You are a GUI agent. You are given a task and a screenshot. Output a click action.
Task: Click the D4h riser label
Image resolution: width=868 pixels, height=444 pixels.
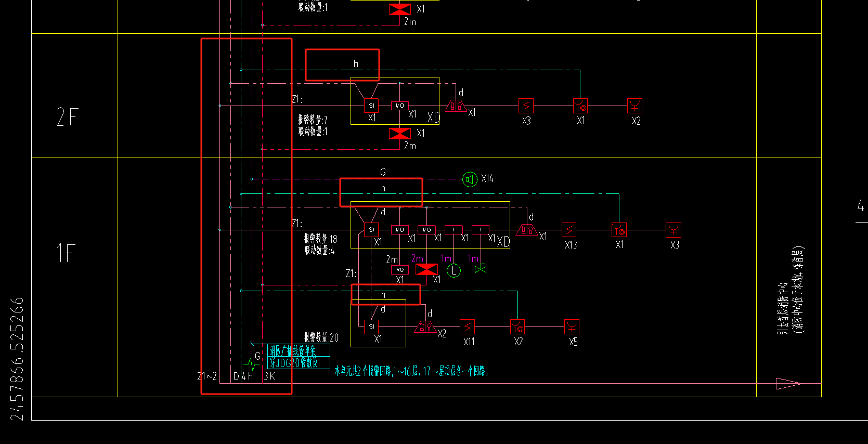[x=243, y=376]
